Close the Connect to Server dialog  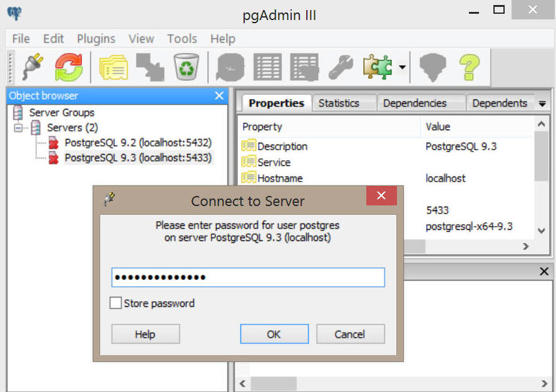click(x=381, y=195)
